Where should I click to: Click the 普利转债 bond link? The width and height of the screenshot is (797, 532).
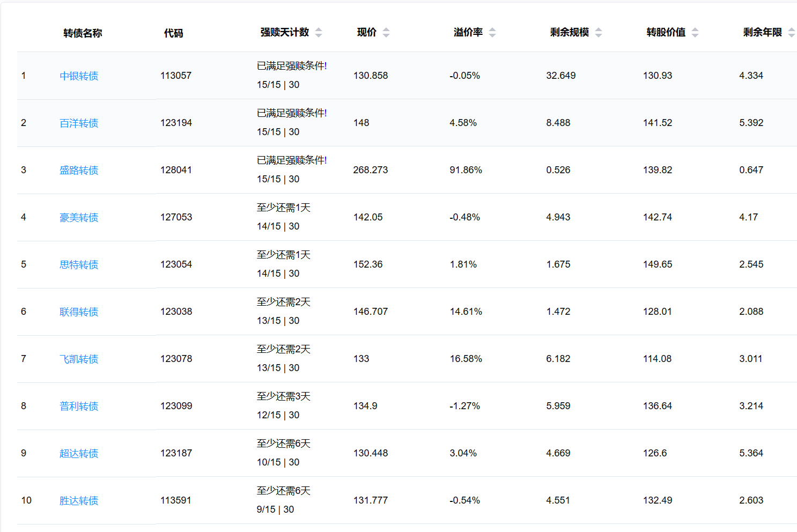click(79, 407)
